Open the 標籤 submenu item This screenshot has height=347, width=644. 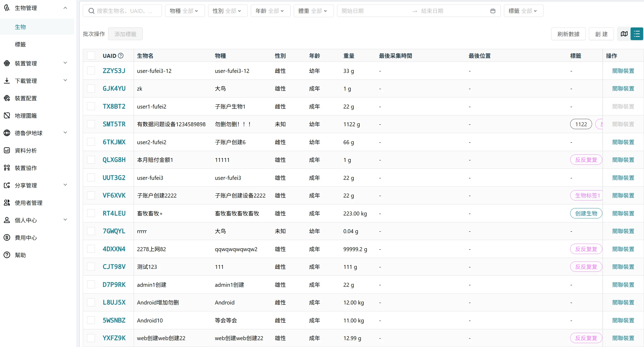20,44
